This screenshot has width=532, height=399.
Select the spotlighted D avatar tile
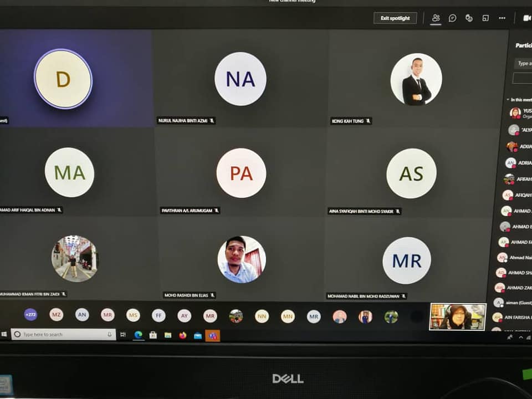click(63, 79)
